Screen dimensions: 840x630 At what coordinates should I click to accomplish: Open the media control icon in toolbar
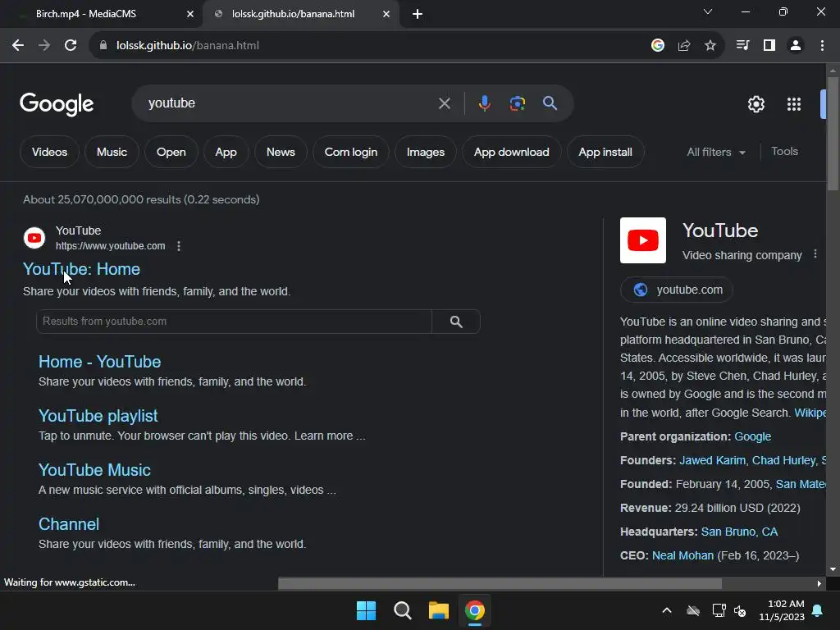742,46
